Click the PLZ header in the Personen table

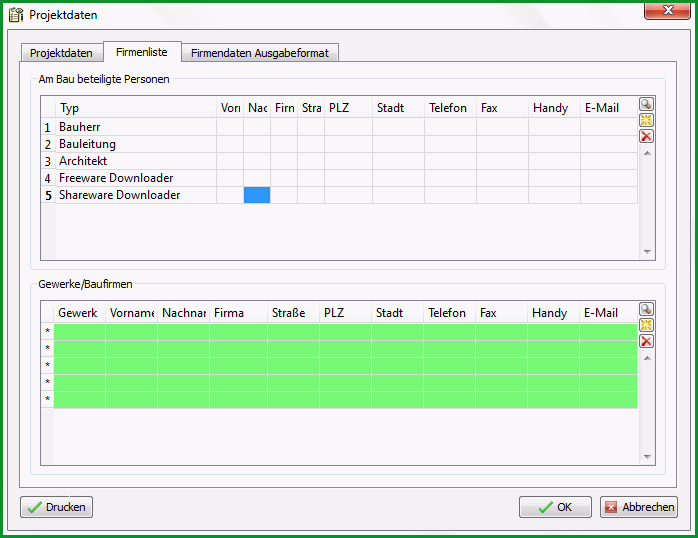point(349,108)
